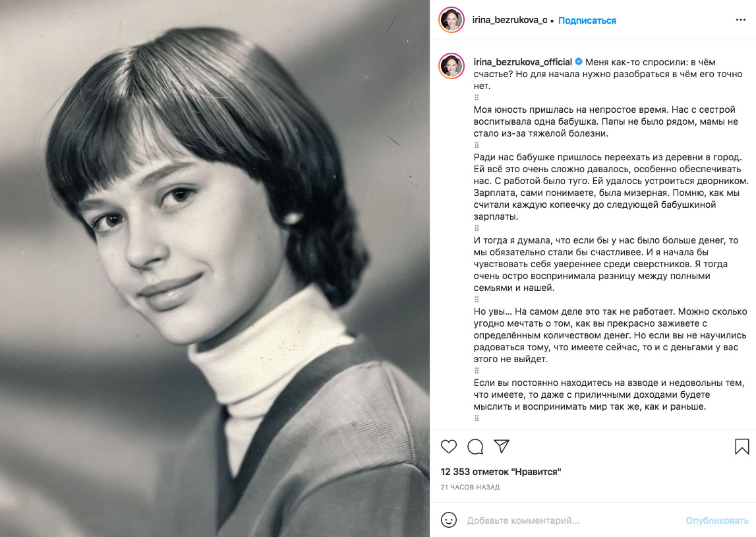Focus the "Добавьте комментарий..." input field

567,521
